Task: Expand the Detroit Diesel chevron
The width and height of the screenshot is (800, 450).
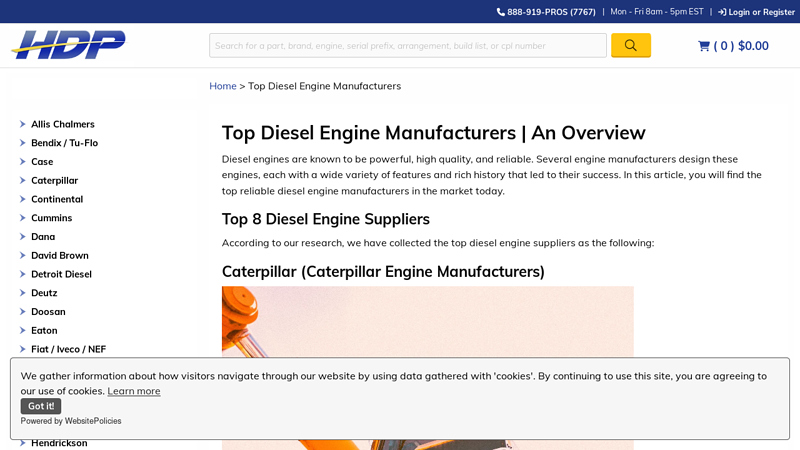Action: [x=22, y=274]
